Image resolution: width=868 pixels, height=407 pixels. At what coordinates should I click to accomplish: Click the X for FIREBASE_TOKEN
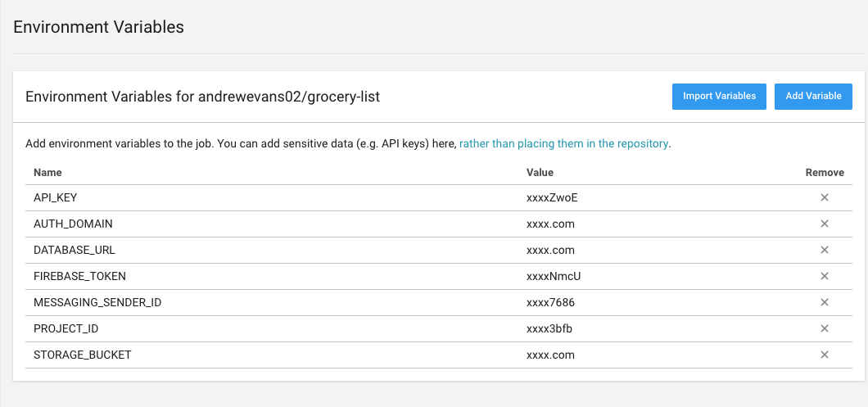click(x=825, y=276)
